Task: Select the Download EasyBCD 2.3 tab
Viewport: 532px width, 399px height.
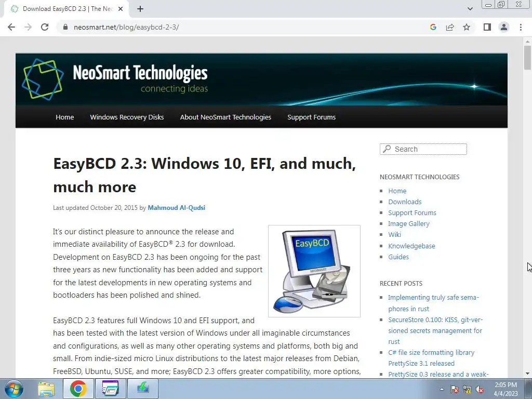Action: (x=66, y=9)
